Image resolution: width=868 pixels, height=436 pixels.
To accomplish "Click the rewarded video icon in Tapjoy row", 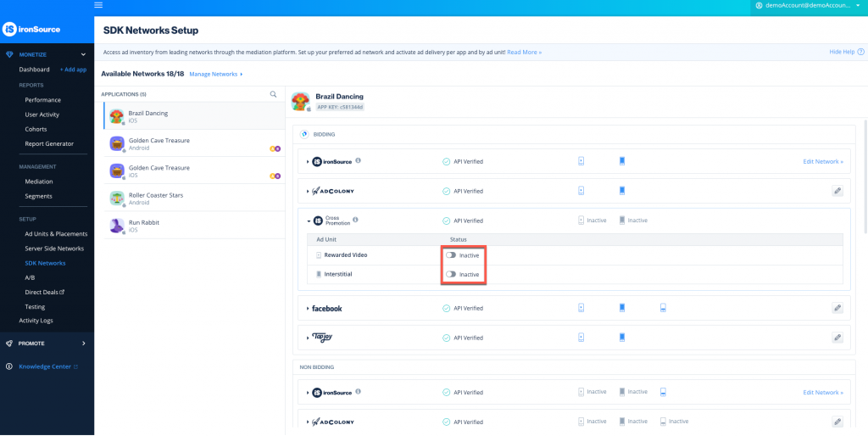I will click(581, 337).
